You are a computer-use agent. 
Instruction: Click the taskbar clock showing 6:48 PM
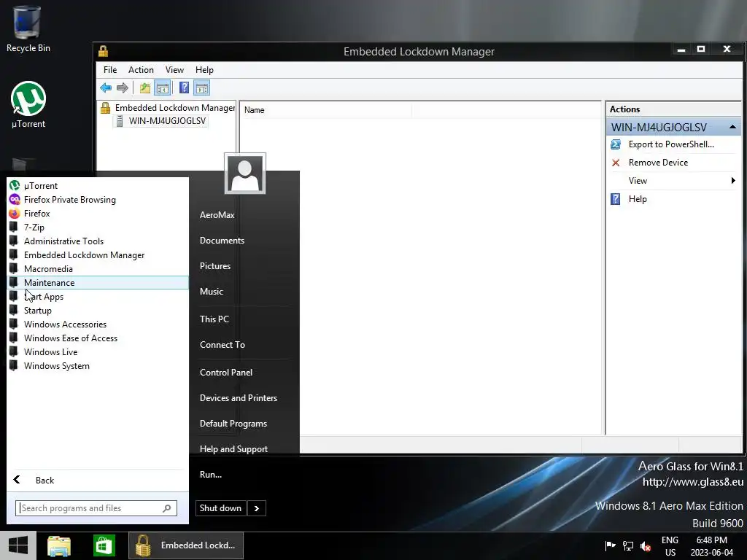tap(712, 546)
